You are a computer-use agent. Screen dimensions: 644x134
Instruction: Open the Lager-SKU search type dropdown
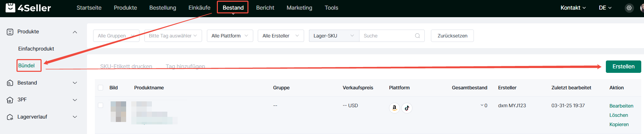pos(334,36)
